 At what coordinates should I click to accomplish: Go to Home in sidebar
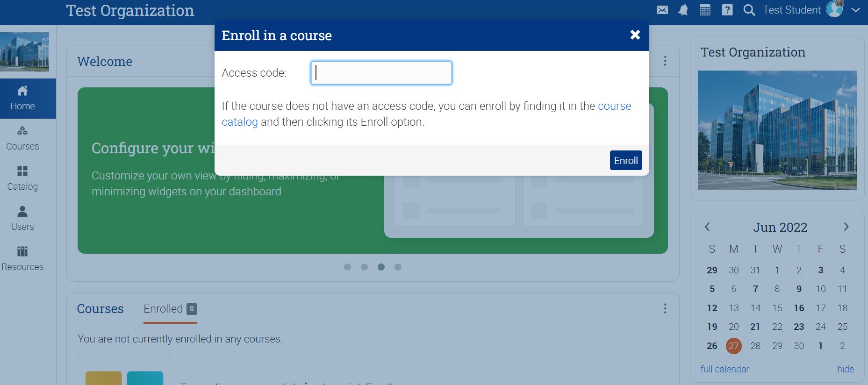(22, 98)
